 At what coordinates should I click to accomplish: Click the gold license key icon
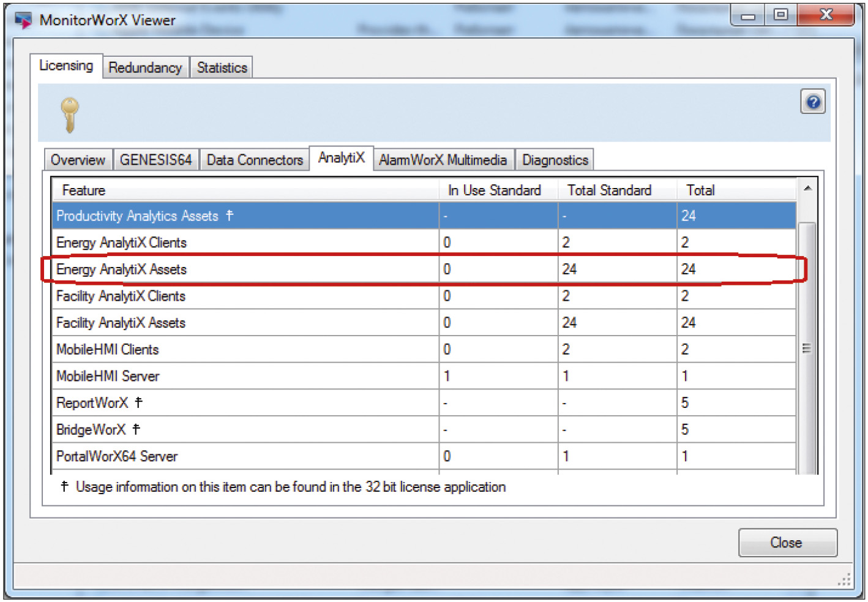point(70,115)
